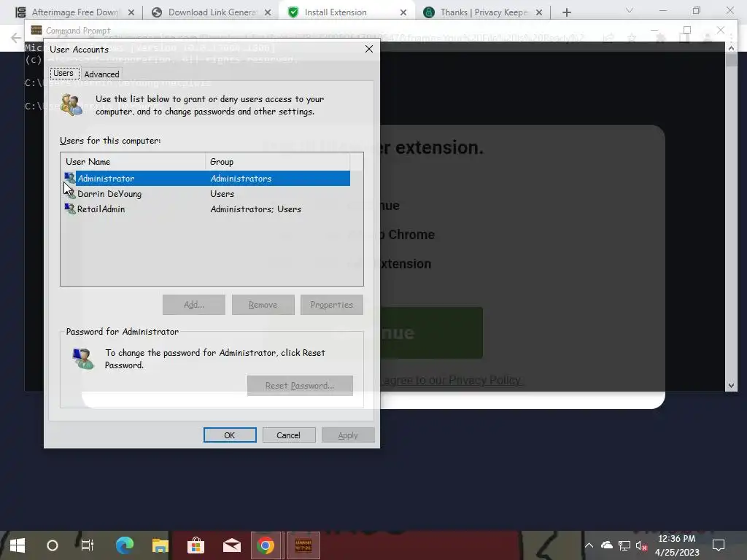Click browser bookmark star icon
The height and width of the screenshot is (560, 747).
coord(632,38)
